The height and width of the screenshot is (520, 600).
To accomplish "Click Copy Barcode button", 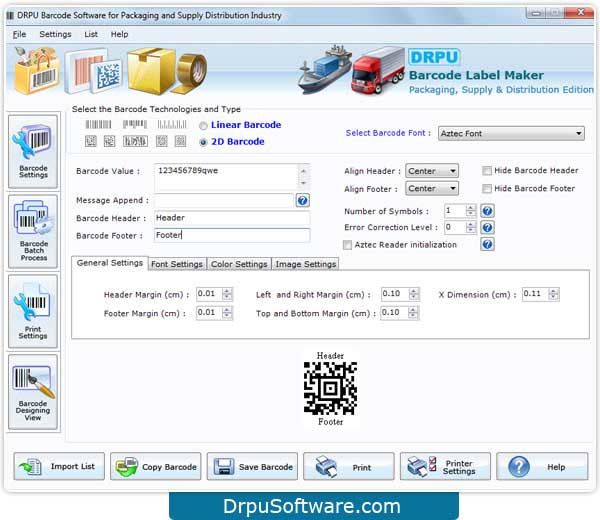I will click(155, 466).
